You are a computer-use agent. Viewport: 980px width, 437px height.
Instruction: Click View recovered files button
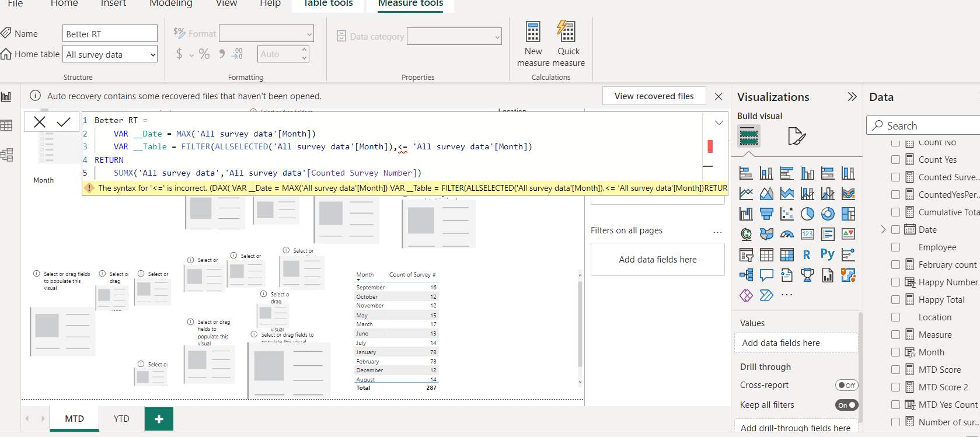(x=654, y=96)
